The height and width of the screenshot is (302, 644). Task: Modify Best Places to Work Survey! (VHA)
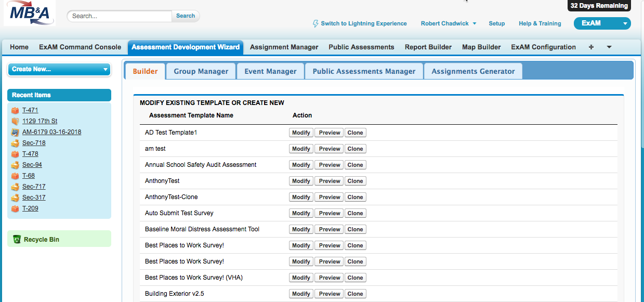tap(301, 278)
